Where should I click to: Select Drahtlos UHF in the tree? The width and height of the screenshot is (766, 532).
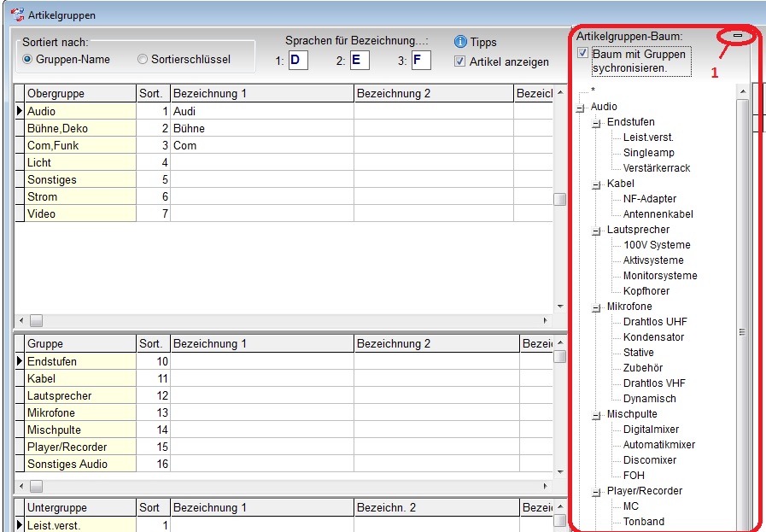pos(655,322)
